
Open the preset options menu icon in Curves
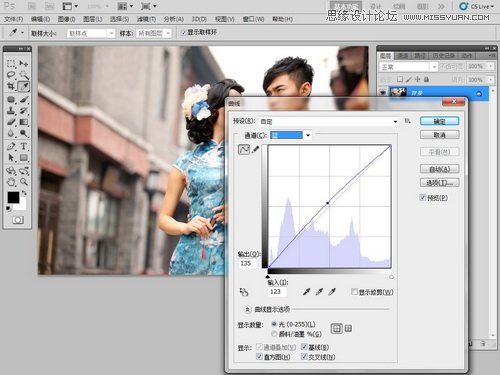tap(407, 121)
